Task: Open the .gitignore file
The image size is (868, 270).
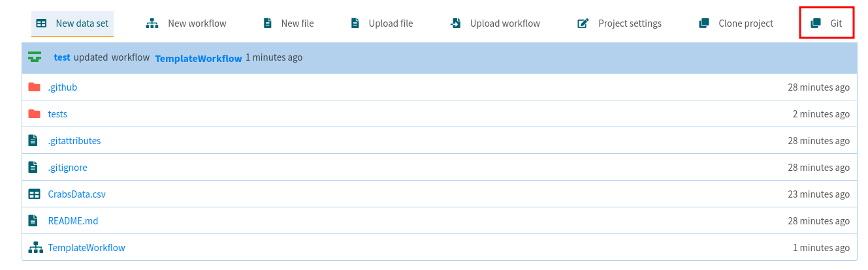Action: click(x=67, y=168)
